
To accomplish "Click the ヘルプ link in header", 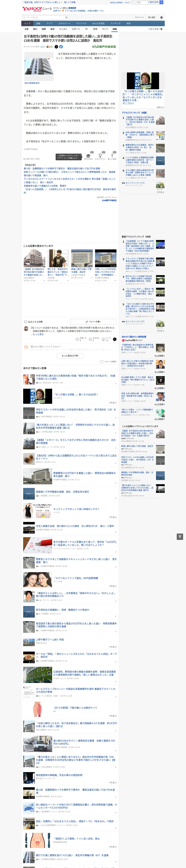I will [x=127, y=2].
